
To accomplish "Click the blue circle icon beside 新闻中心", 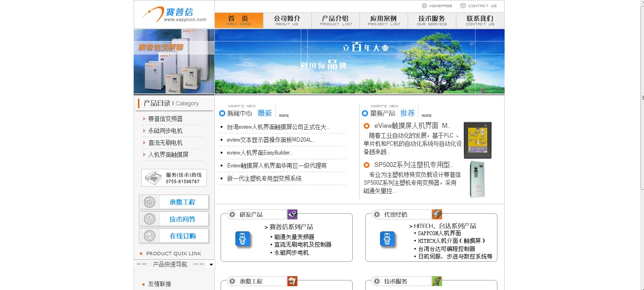I will tap(222, 114).
